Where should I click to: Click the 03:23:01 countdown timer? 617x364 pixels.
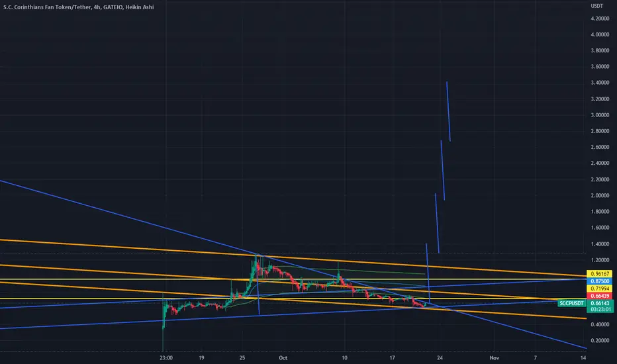(600, 310)
